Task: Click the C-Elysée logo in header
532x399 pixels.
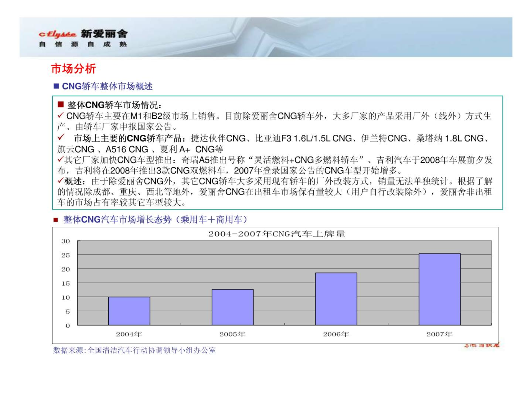Action: coord(57,34)
